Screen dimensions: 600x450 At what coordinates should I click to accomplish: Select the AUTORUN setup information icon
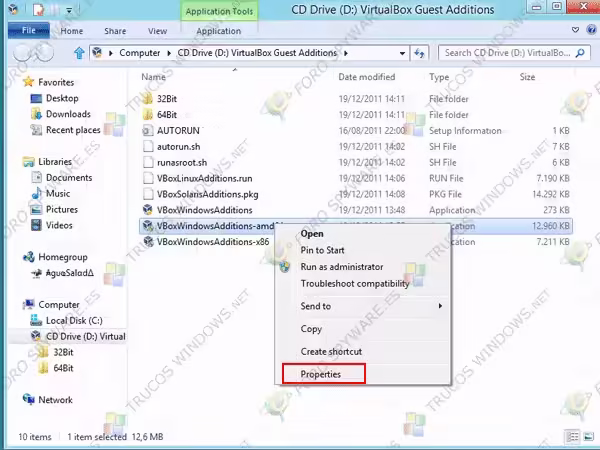point(148,130)
